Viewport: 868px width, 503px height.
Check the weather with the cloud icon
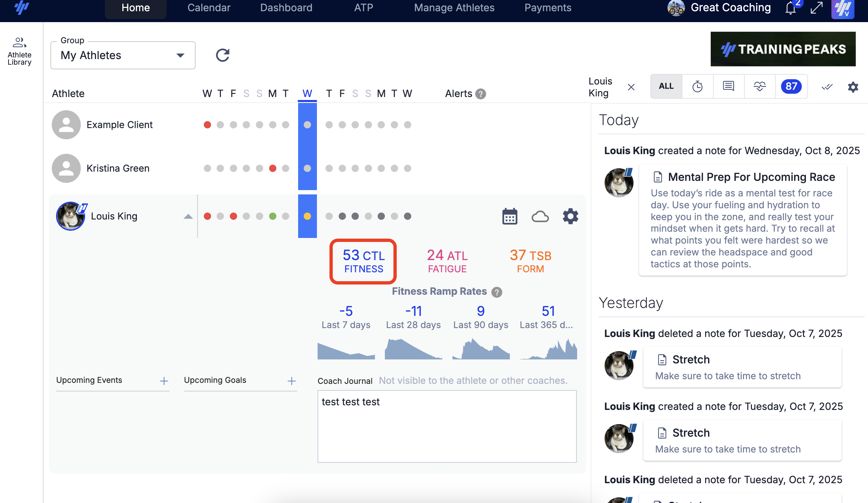coord(540,216)
